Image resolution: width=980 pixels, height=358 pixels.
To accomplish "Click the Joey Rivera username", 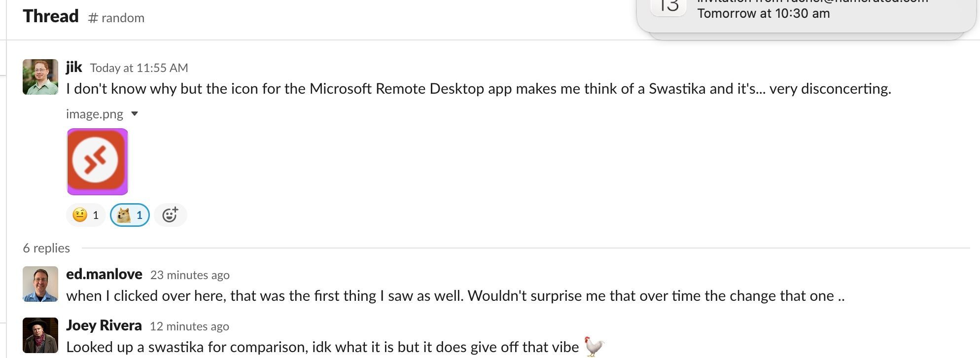I will tap(104, 325).
